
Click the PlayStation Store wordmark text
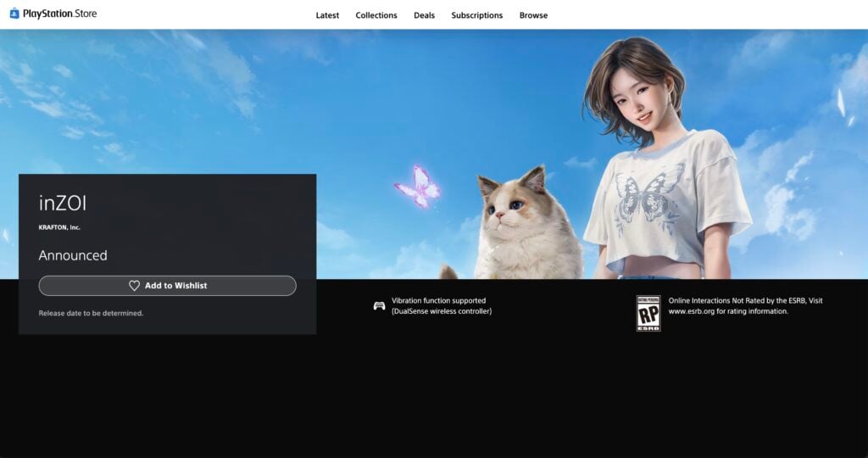(x=60, y=14)
